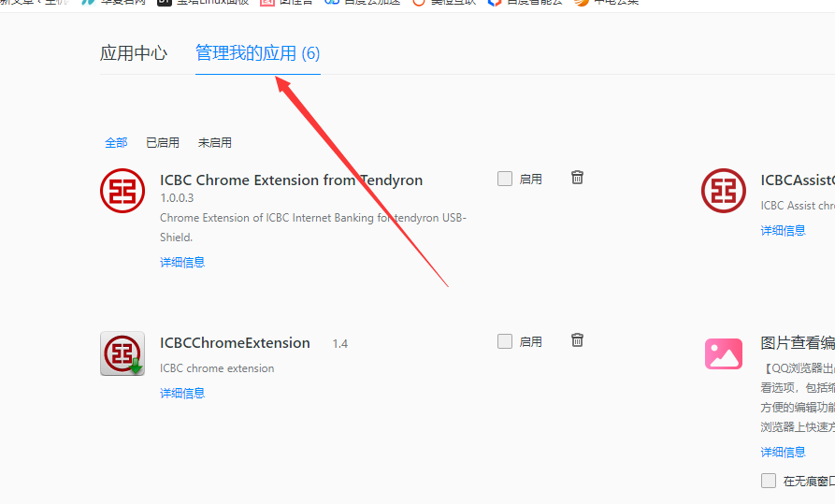The image size is (835, 504).
Task: Click the ICBC Tendyron extension logo
Action: tap(122, 191)
